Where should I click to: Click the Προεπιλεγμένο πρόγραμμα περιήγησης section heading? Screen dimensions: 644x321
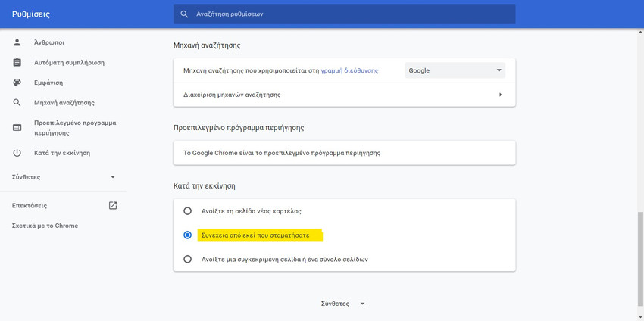[239, 127]
